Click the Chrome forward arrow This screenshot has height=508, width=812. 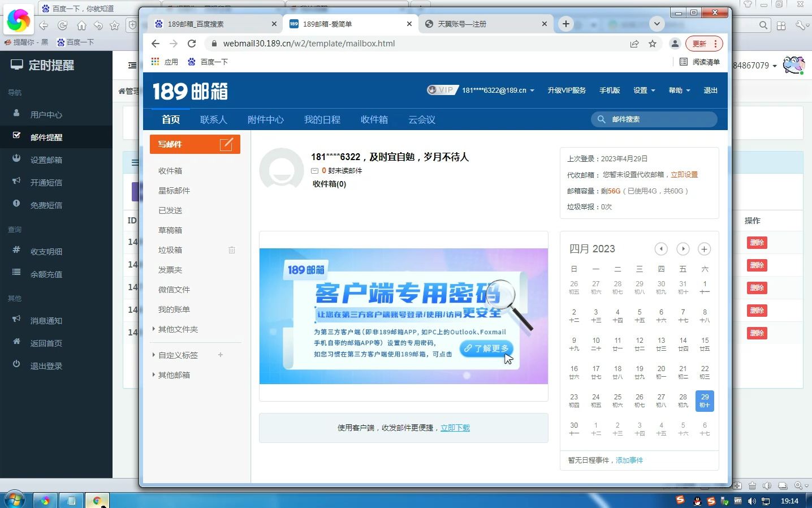point(174,44)
